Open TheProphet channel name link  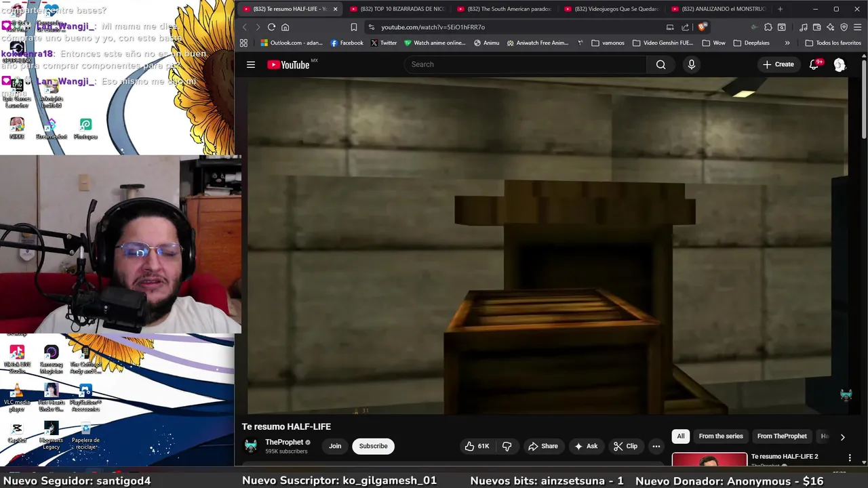[x=284, y=442]
